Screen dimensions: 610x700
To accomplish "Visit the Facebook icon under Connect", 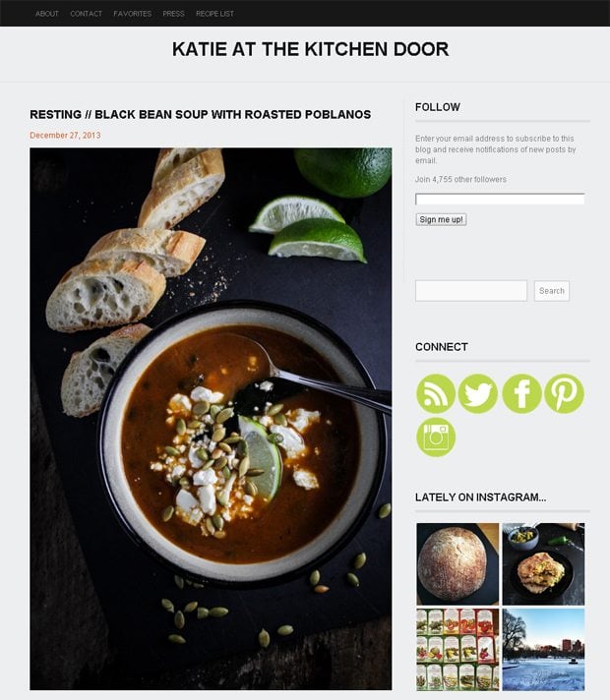I will [x=521, y=393].
